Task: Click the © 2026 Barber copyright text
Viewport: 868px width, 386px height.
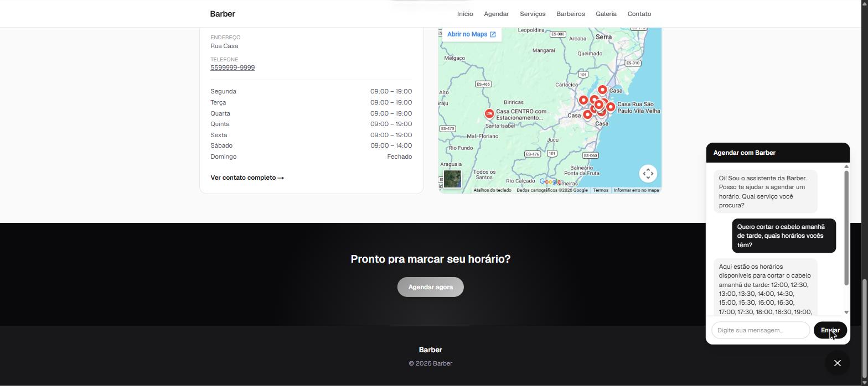Action: [430, 363]
